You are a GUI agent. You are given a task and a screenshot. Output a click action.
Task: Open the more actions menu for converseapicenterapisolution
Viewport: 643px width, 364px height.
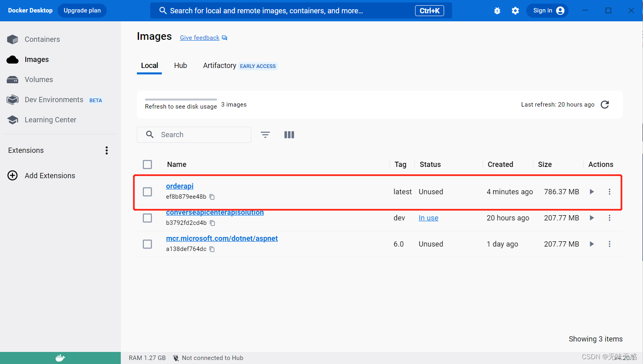point(610,218)
